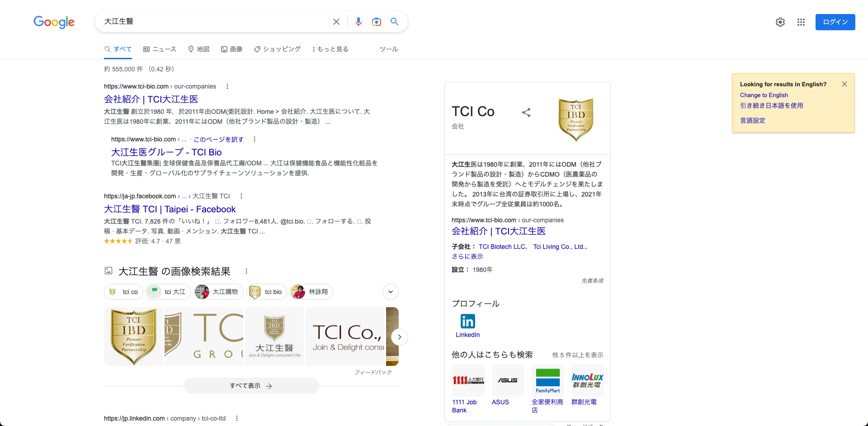This screenshot has height=426, width=868.
Task: Clear the search query with the X icon
Action: pyautogui.click(x=336, y=22)
